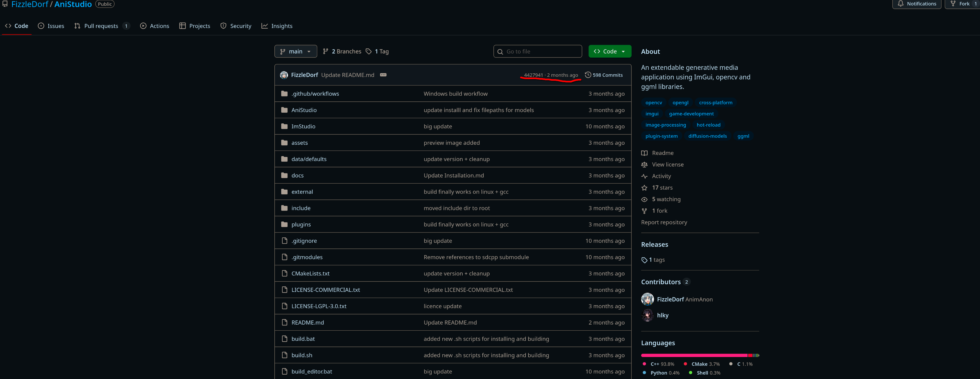
Task: Open the .github/workflows folder icon
Action: 284,94
